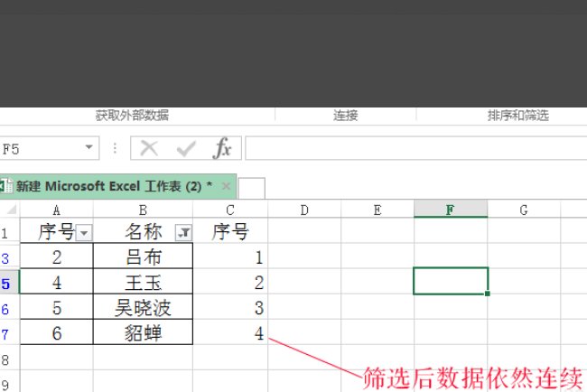Screen dimensions: 587x392
Task: Click the 连接 ribbon group label
Action: (346, 116)
